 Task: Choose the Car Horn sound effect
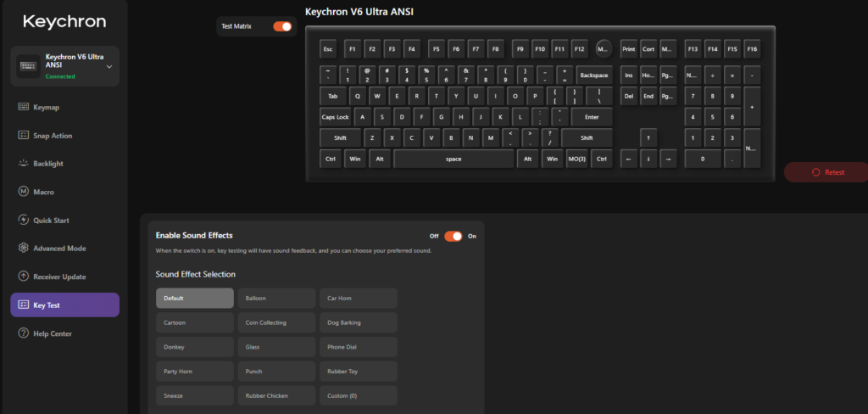click(x=359, y=298)
